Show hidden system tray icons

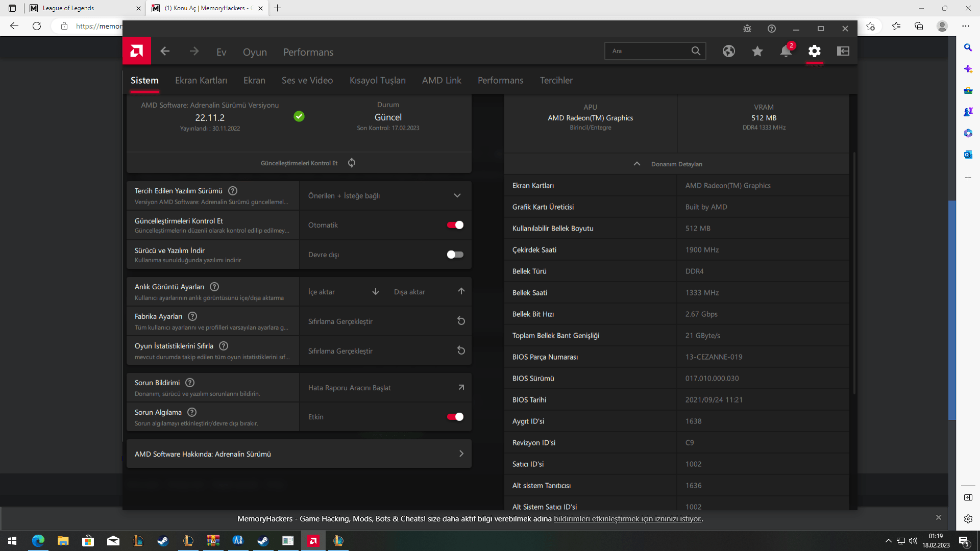click(x=888, y=541)
